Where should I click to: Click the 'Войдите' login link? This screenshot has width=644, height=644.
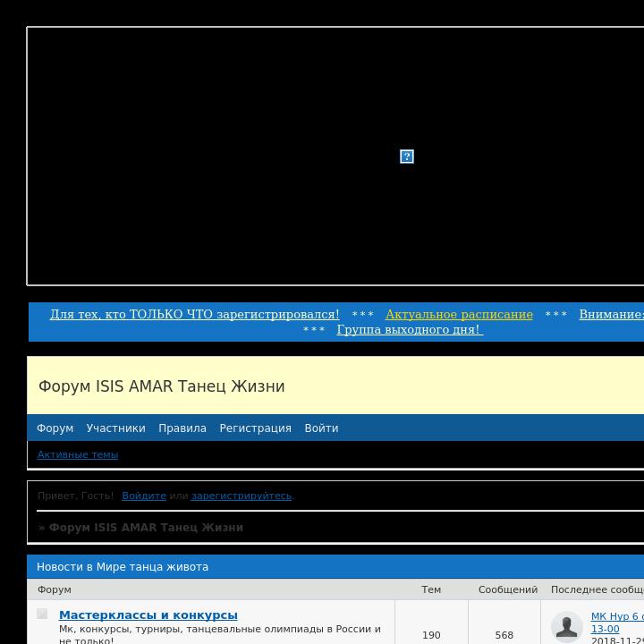144,496
